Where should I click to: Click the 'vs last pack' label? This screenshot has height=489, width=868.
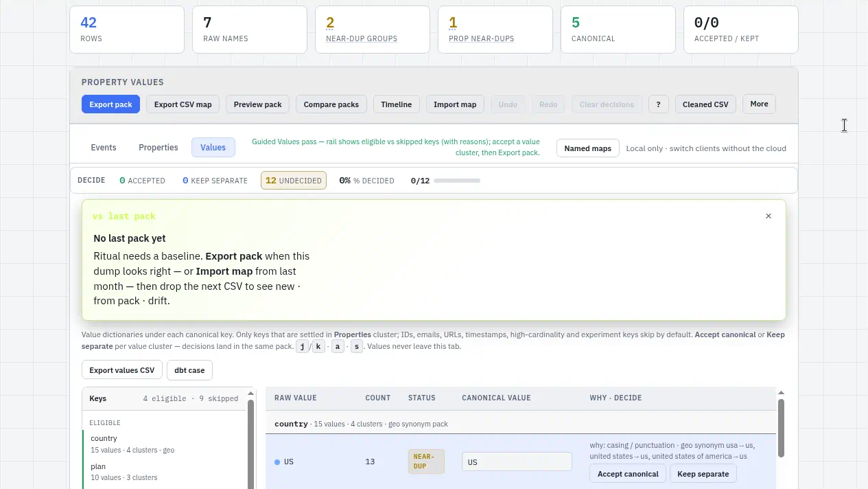coord(124,216)
